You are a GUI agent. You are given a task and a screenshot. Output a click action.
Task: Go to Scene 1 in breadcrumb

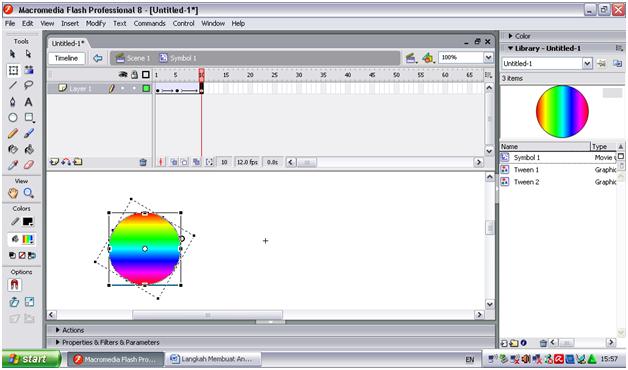pos(133,58)
